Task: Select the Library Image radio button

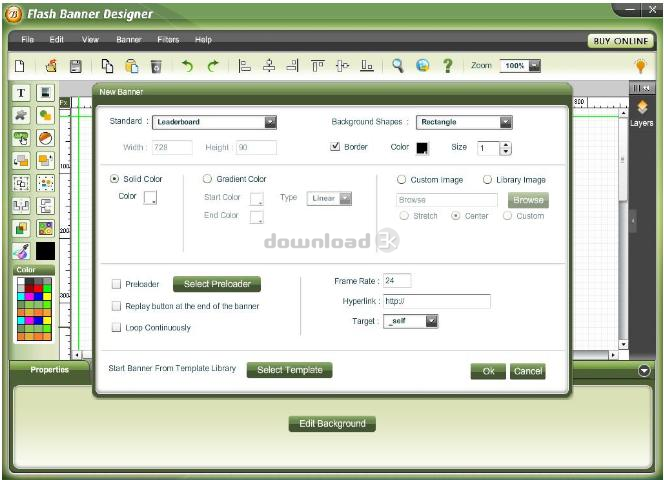Action: point(487,180)
